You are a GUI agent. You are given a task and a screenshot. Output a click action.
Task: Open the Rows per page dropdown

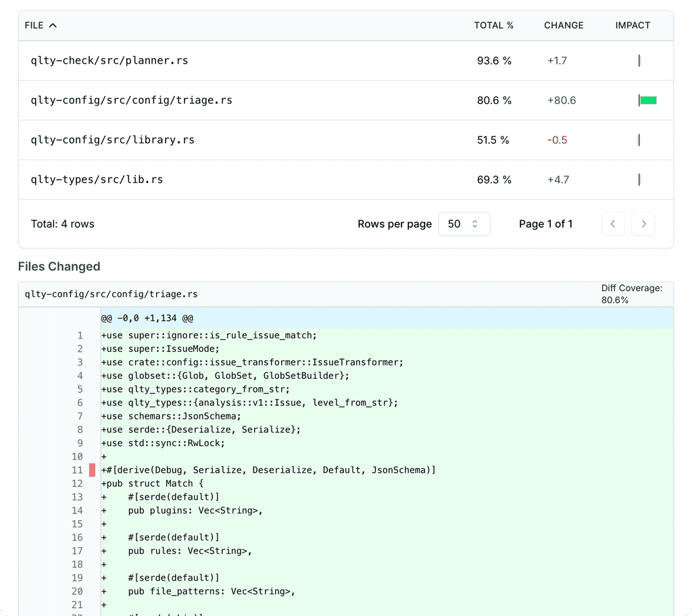(x=464, y=224)
